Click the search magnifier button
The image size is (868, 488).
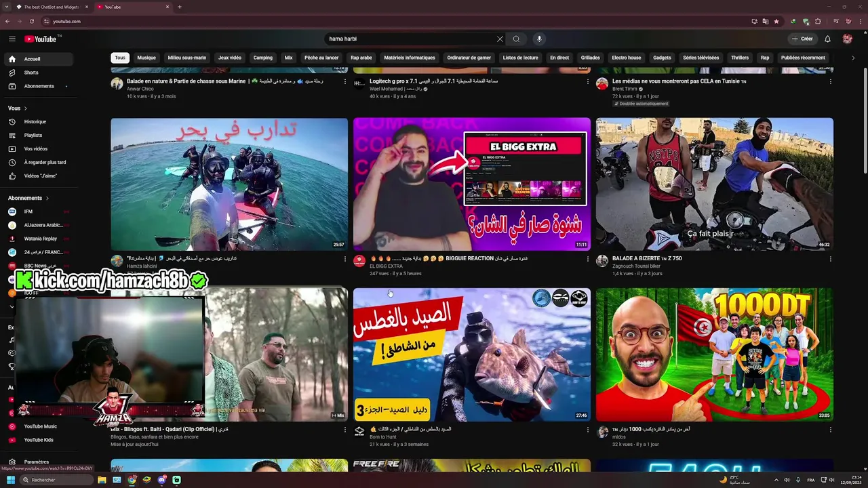tap(517, 39)
